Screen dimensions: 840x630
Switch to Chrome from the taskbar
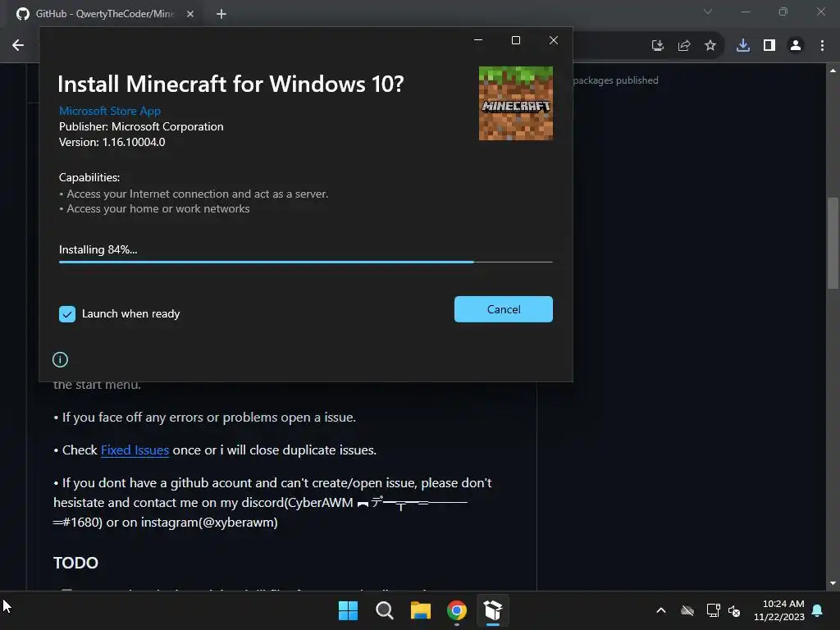(x=456, y=610)
